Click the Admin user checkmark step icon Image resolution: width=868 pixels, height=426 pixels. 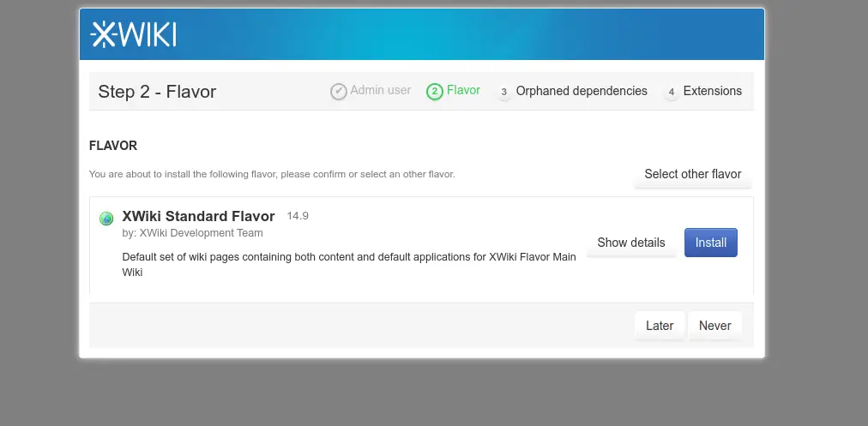click(339, 91)
